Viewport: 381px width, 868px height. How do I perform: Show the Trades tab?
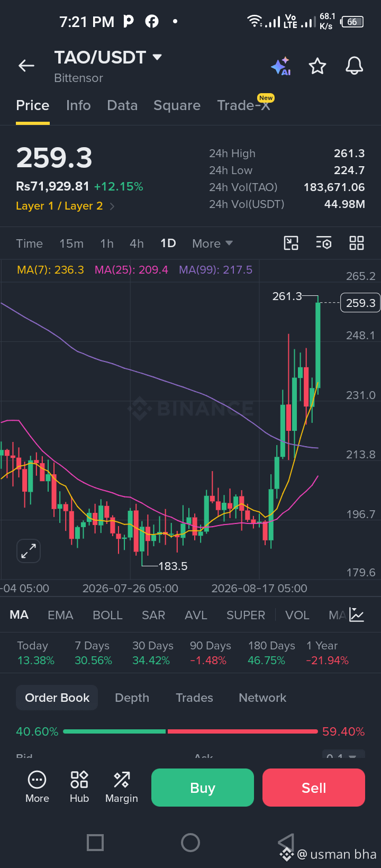194,698
